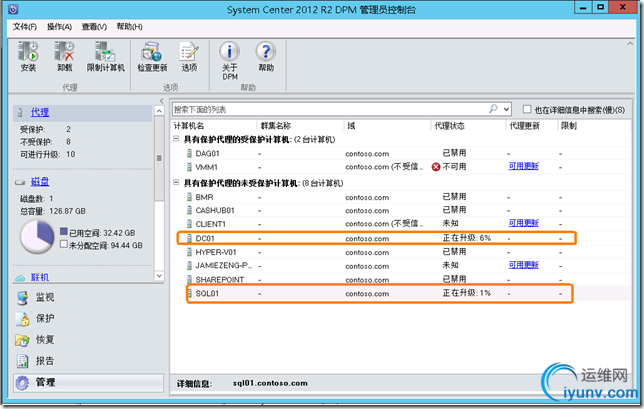Viewport: 644px width, 409px height.
Task: Collapse the left navigation pane arrow
Action: tap(161, 101)
